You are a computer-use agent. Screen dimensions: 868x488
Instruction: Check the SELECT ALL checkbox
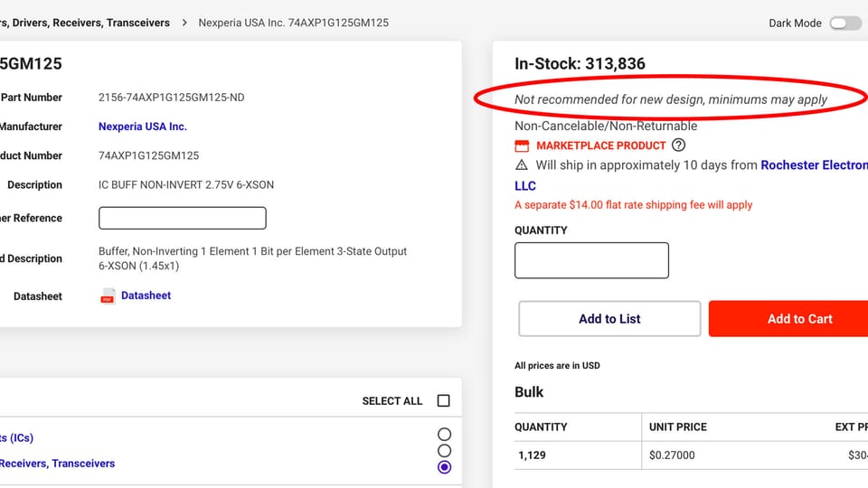click(x=443, y=401)
